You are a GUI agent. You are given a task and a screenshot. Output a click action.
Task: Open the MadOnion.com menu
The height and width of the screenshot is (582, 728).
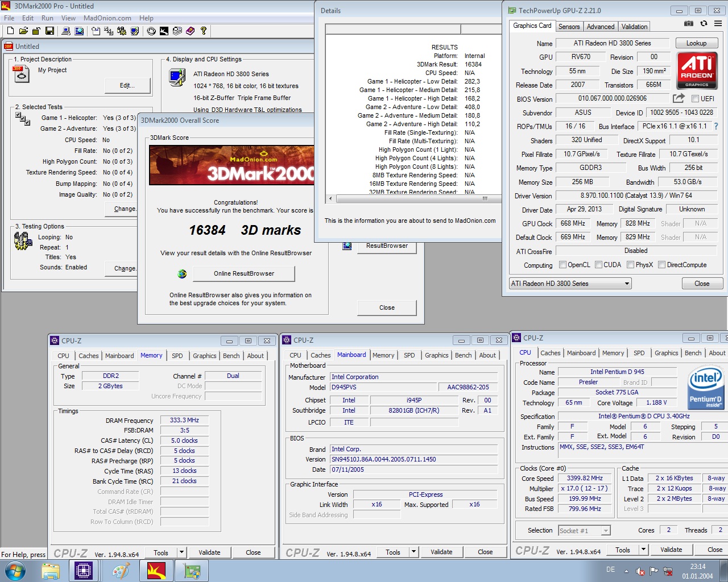[x=107, y=18]
